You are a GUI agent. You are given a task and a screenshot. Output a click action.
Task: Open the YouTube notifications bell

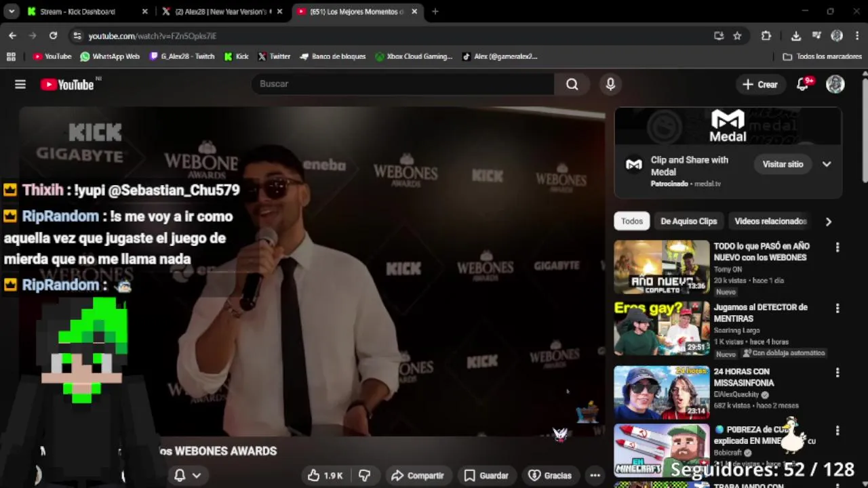(802, 84)
